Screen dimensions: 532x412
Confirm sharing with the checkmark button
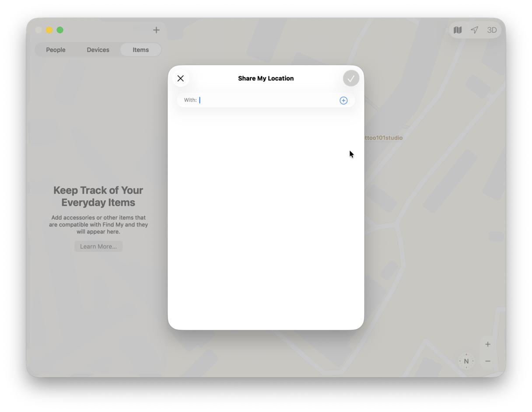tap(351, 78)
